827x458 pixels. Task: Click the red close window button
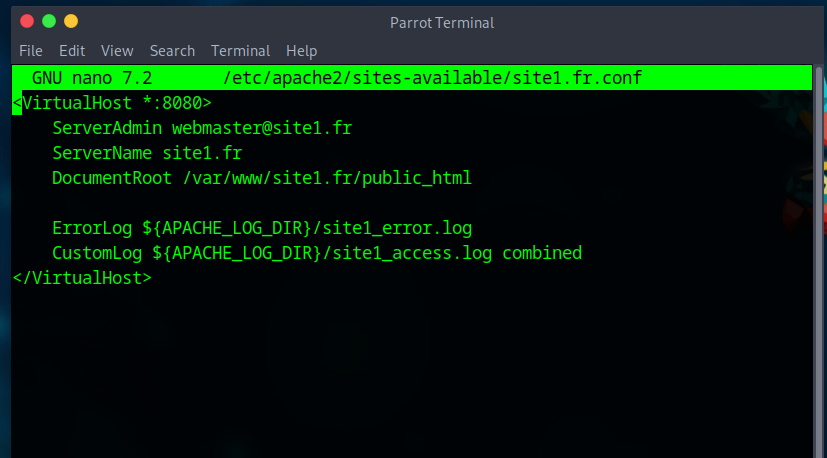27,21
